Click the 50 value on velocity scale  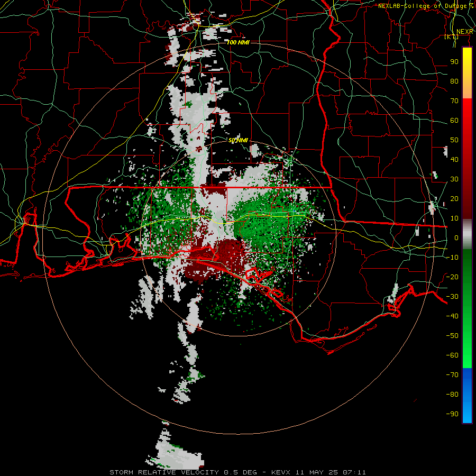click(x=454, y=140)
